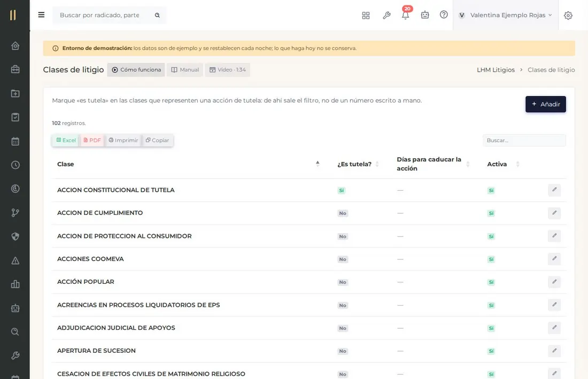Open the Manual button
Screen dimensions: 588x379
[x=185, y=69]
